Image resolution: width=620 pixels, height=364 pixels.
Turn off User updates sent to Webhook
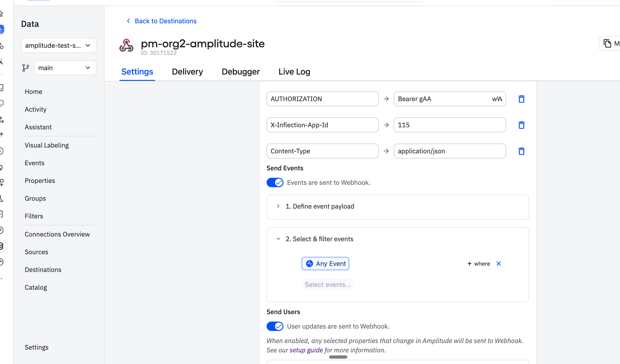275,326
